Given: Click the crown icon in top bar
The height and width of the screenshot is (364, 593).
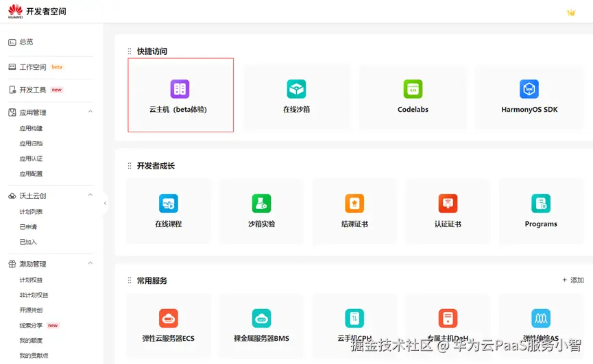Looking at the screenshot, I should tap(571, 12).
